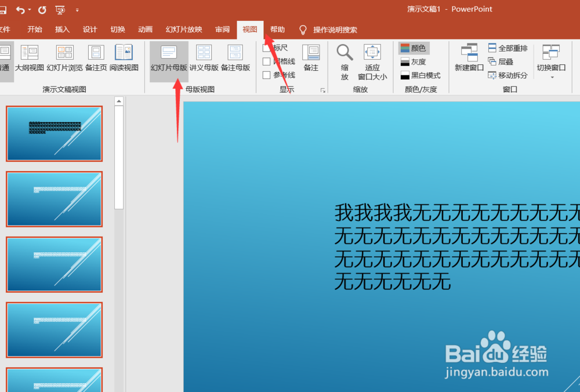Viewport: 580px width, 392px height.
Task: Switch to Outline View (大纲视图)
Action: (30, 57)
